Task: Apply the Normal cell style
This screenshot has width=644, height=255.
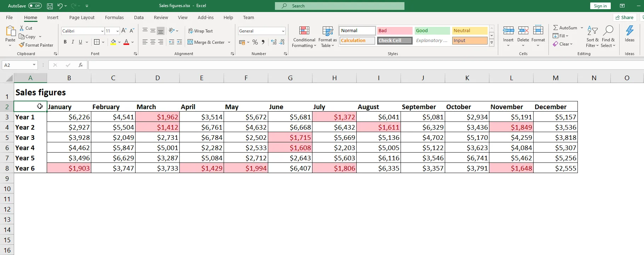Action: tap(357, 31)
